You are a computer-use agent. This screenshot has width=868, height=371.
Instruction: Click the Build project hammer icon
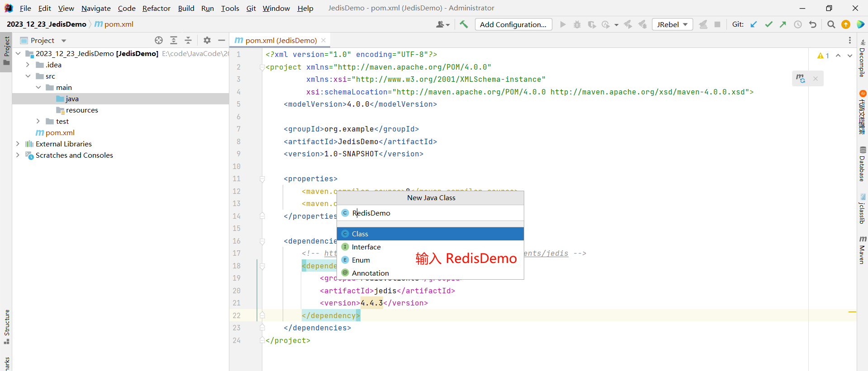(x=464, y=24)
